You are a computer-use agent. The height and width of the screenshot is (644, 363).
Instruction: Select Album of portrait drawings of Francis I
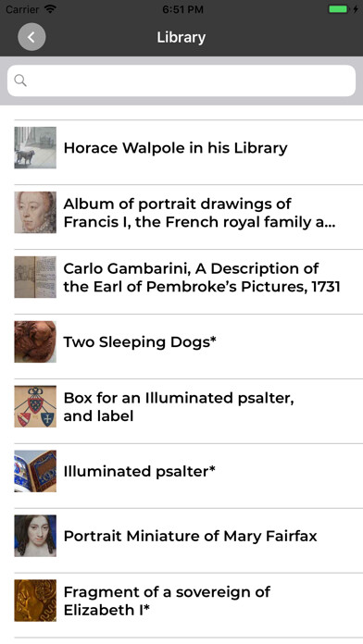(x=199, y=213)
